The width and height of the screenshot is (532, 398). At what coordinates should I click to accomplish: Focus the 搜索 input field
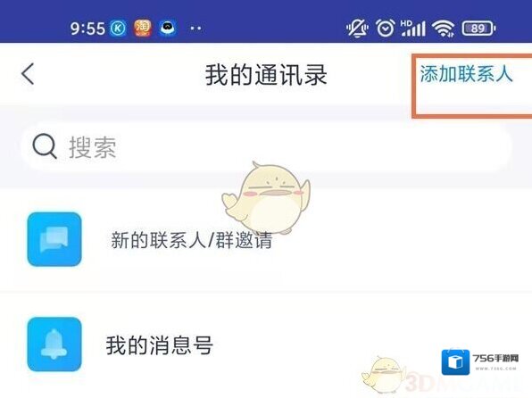266,147
